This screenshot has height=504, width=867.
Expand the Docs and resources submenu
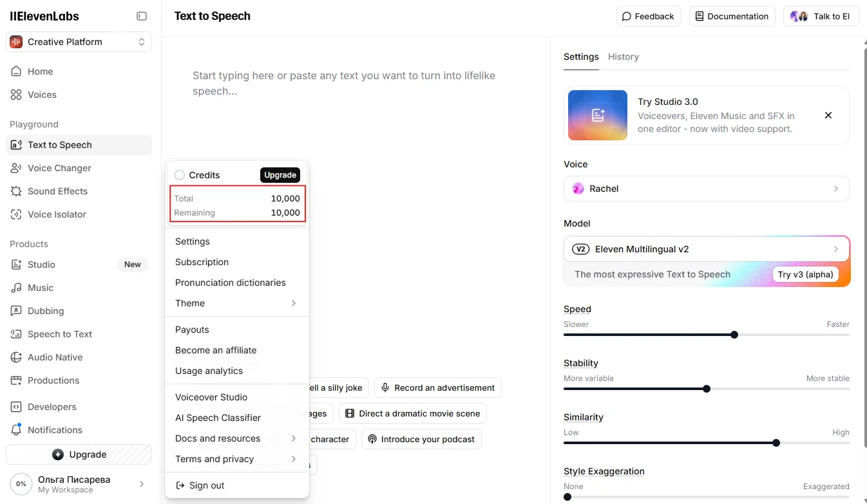pos(237,438)
